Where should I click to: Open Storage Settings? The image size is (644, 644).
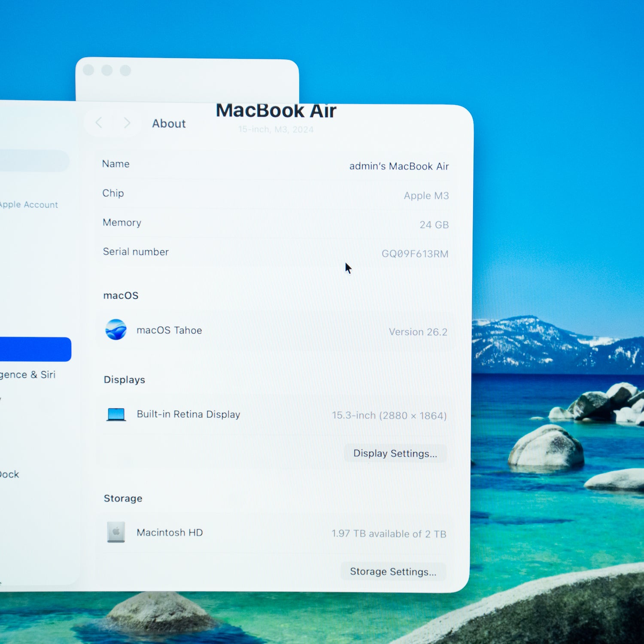pyautogui.click(x=392, y=571)
